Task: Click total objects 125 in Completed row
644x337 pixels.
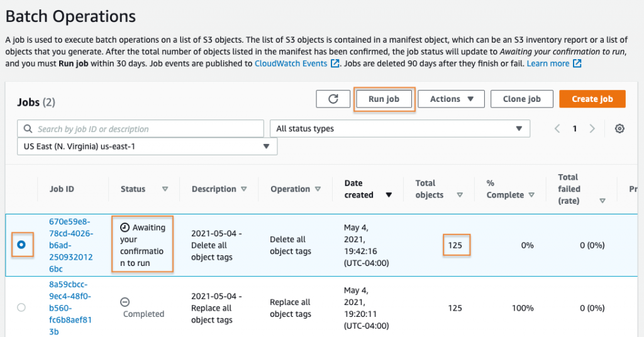Action: (455, 308)
